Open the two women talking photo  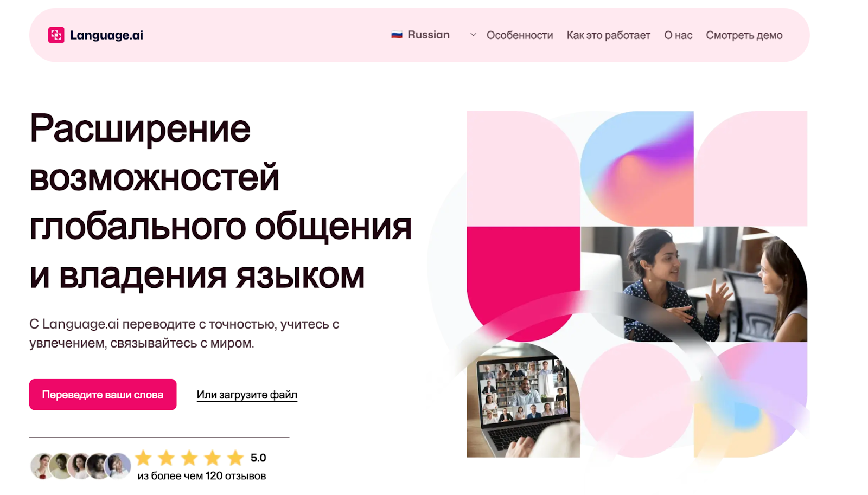tap(694, 284)
